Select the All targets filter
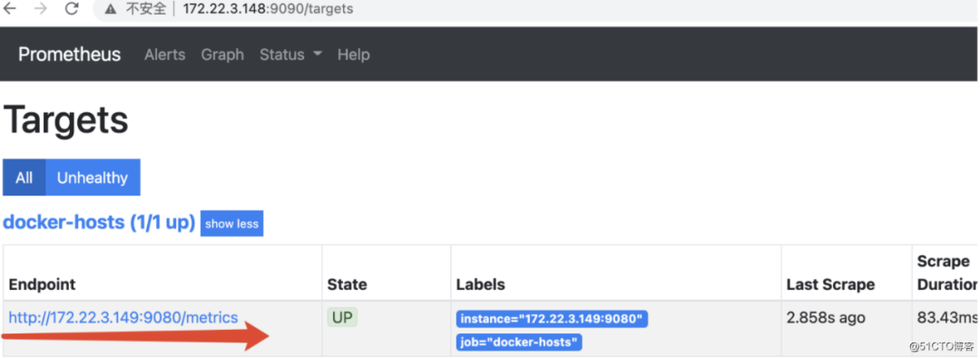Image resolution: width=980 pixels, height=358 pixels. (24, 178)
